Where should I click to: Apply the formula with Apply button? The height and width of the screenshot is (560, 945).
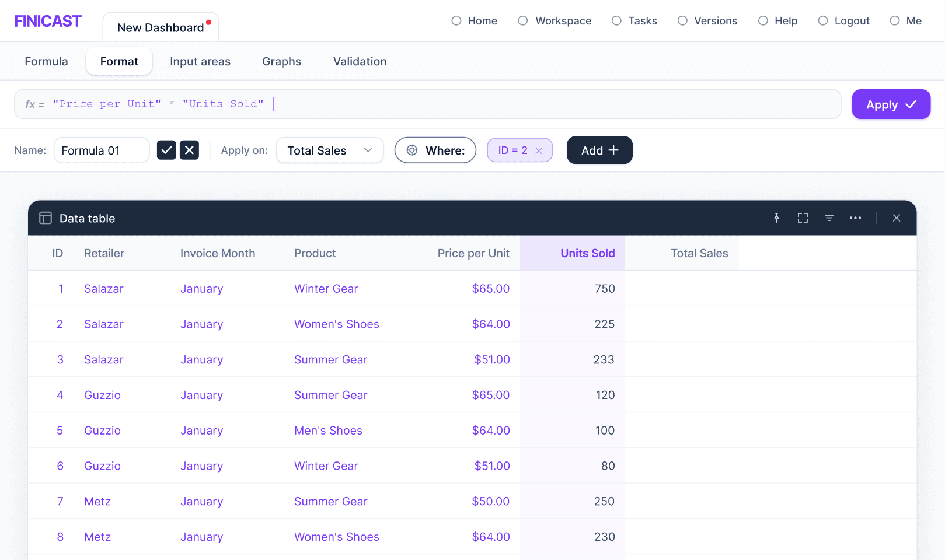(891, 104)
